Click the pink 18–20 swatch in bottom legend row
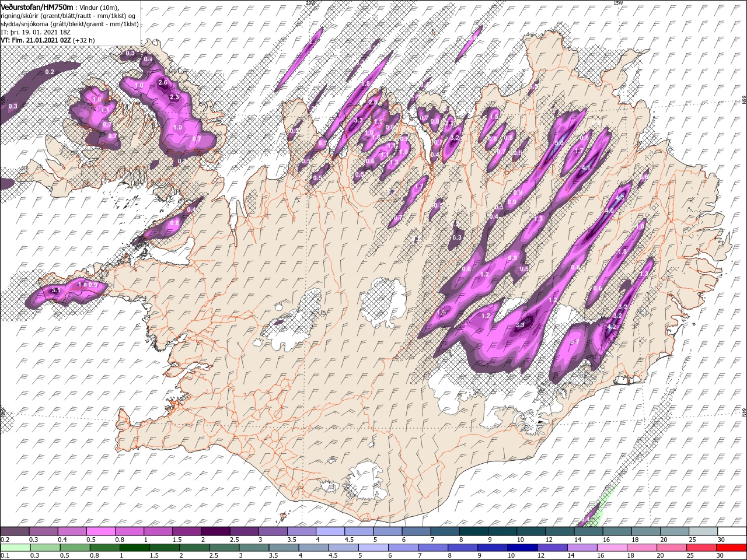 pyautogui.click(x=641, y=548)
